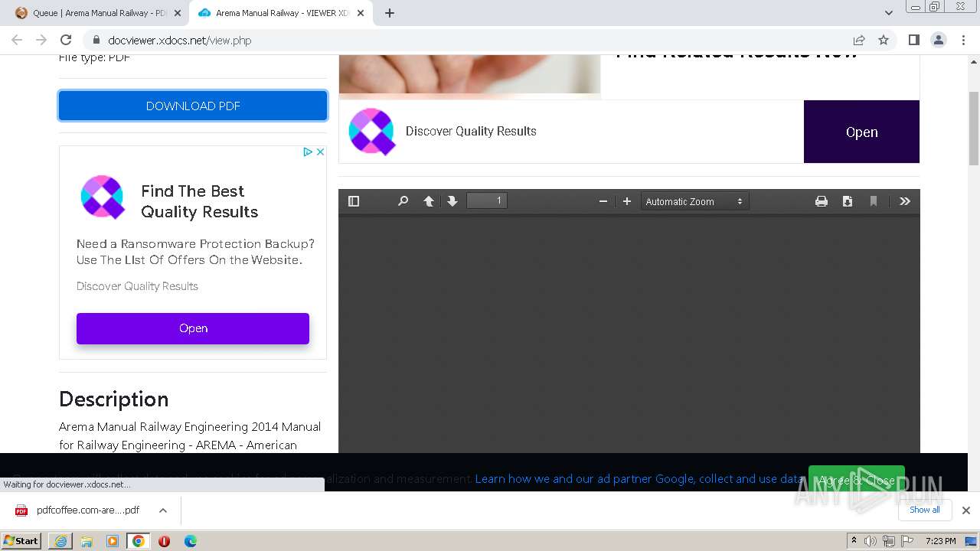Close the sidebar advertisement
The width and height of the screenshot is (980, 551).
click(321, 152)
